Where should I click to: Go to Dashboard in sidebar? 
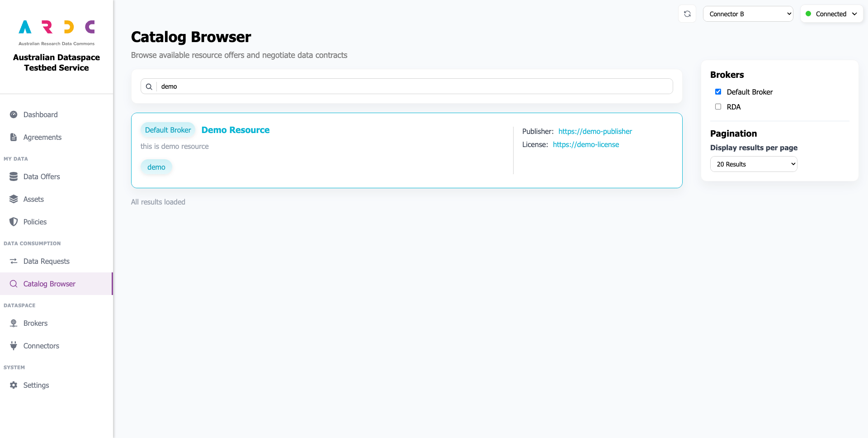tap(57, 114)
